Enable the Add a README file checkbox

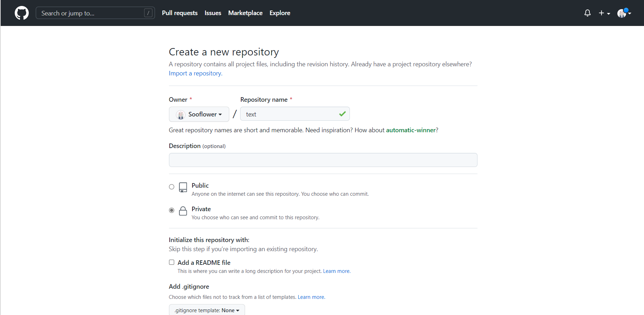(172, 262)
